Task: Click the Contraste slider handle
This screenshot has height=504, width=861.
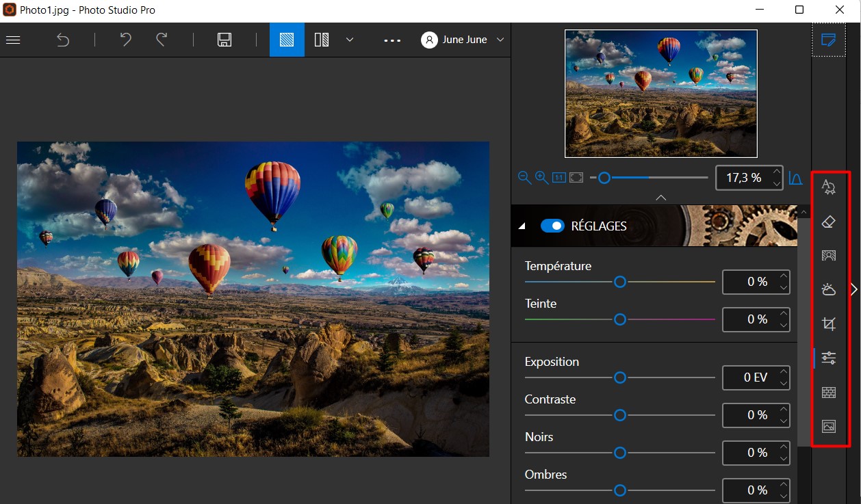Action: pyautogui.click(x=620, y=415)
